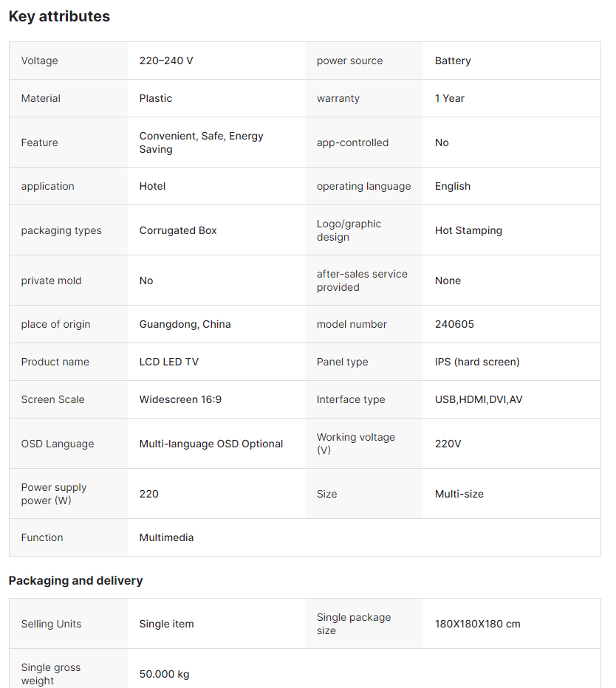Click the Multimedia function value
The image size is (616, 688).
pyautogui.click(x=166, y=537)
